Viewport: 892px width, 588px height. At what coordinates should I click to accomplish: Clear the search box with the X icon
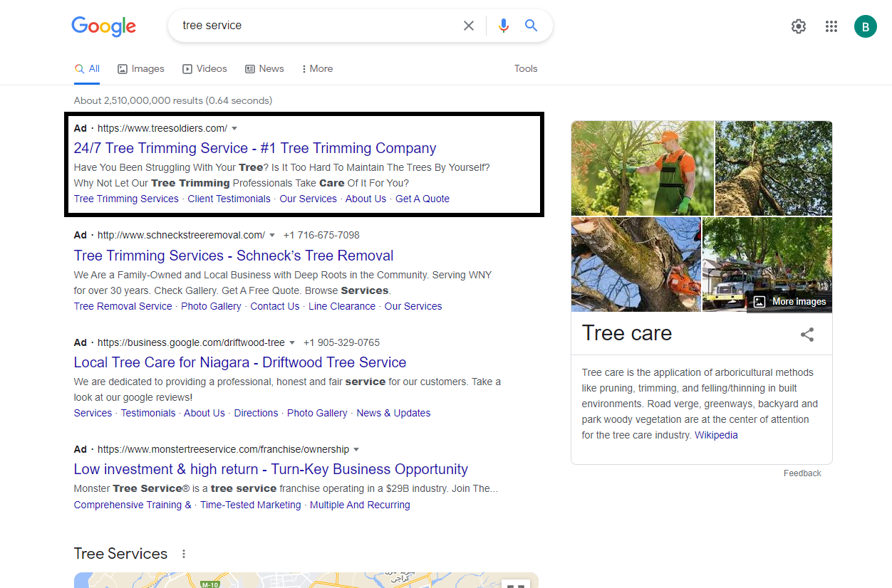469,26
